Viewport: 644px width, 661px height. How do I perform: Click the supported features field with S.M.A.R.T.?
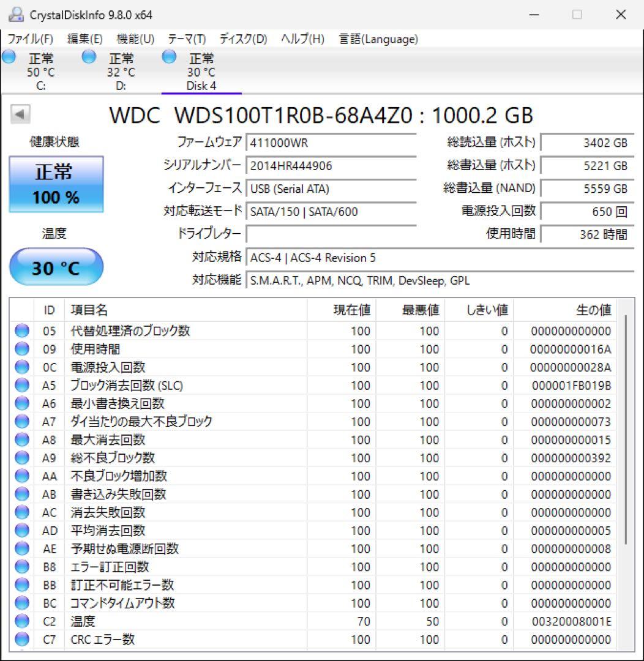[440, 280]
